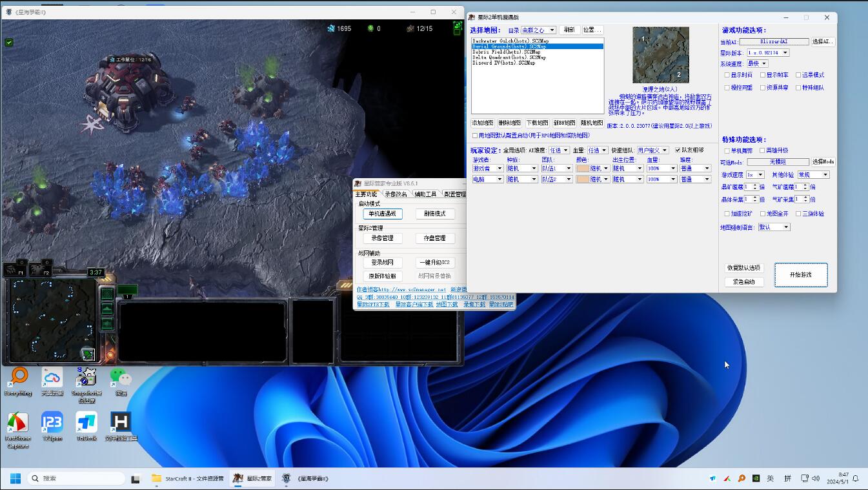Open the Windows Start menu
The image size is (868, 490).
coord(15,478)
